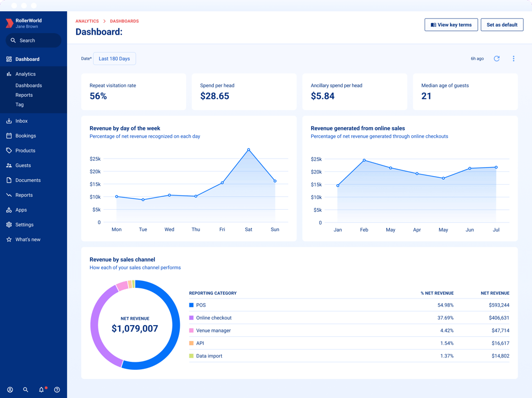
Task: Click the notifications bell icon
Action: click(x=41, y=389)
